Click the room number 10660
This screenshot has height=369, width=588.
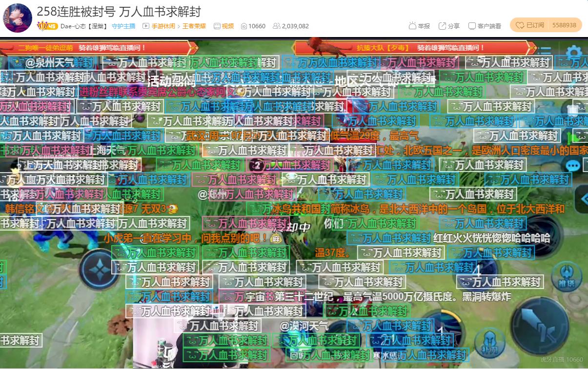[x=254, y=26]
